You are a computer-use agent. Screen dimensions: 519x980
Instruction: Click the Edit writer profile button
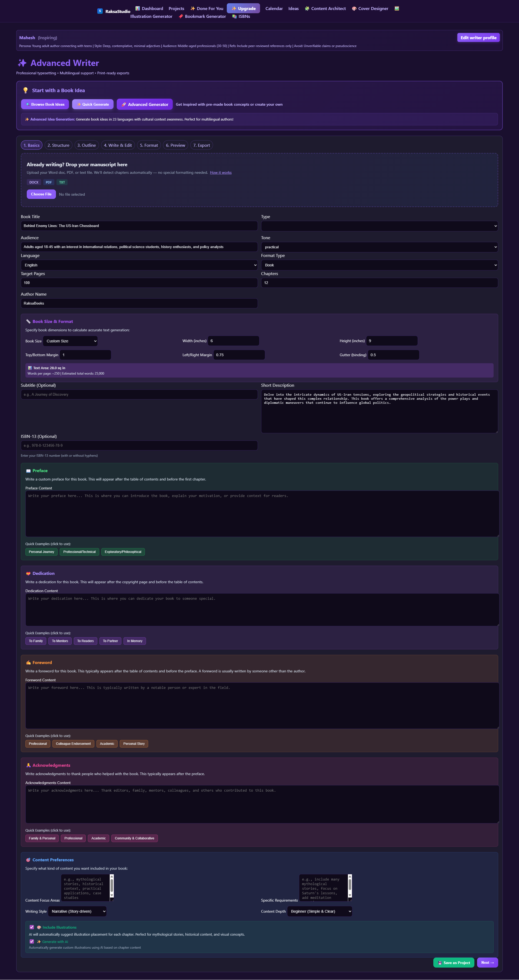[478, 37]
